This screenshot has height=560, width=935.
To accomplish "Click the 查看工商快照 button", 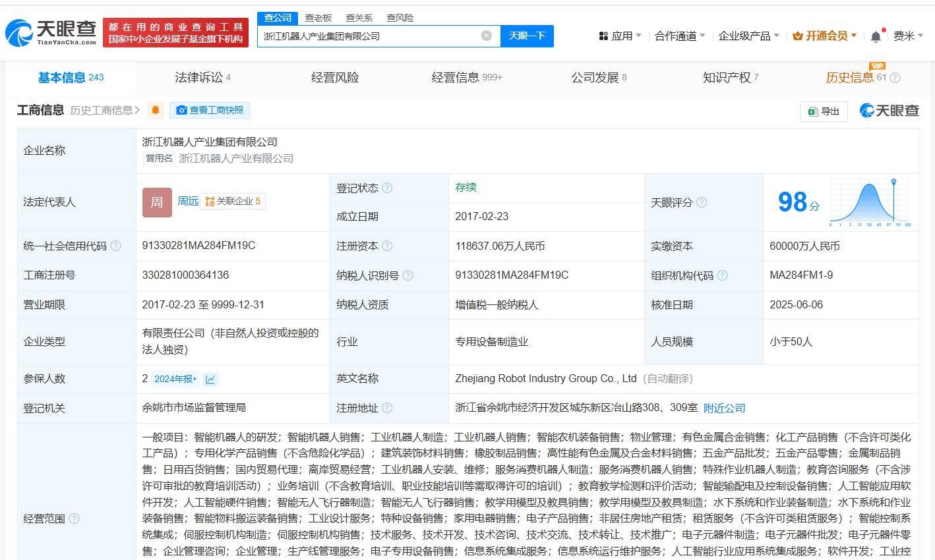I will coord(210,110).
